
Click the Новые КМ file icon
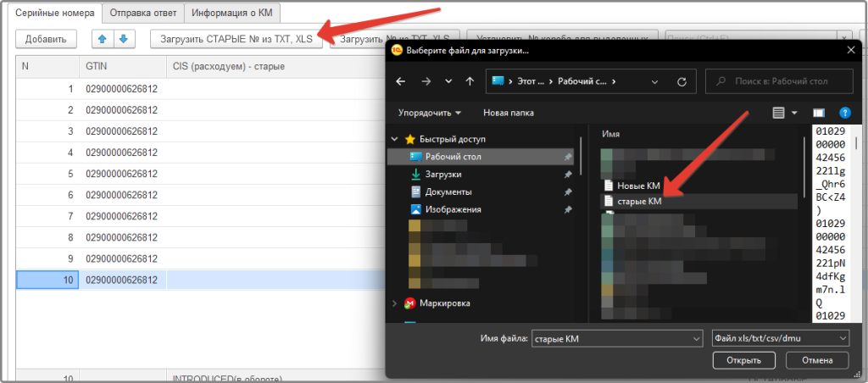(609, 186)
